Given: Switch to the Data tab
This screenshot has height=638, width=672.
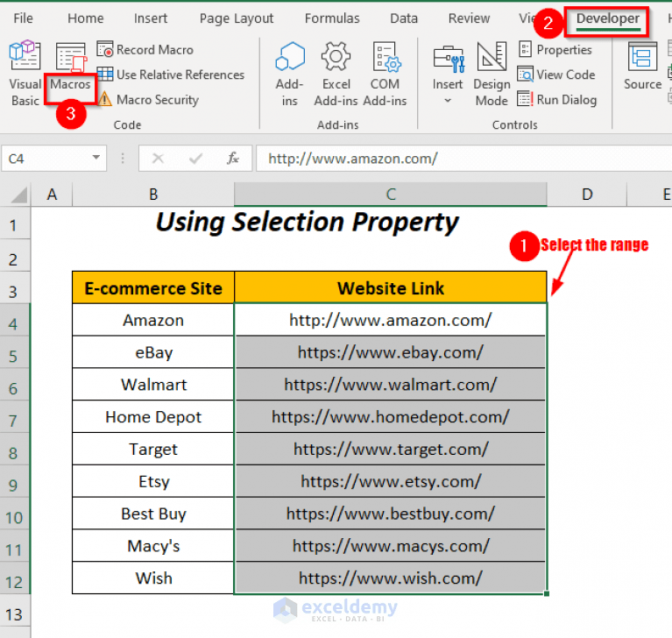Looking at the screenshot, I should [404, 18].
